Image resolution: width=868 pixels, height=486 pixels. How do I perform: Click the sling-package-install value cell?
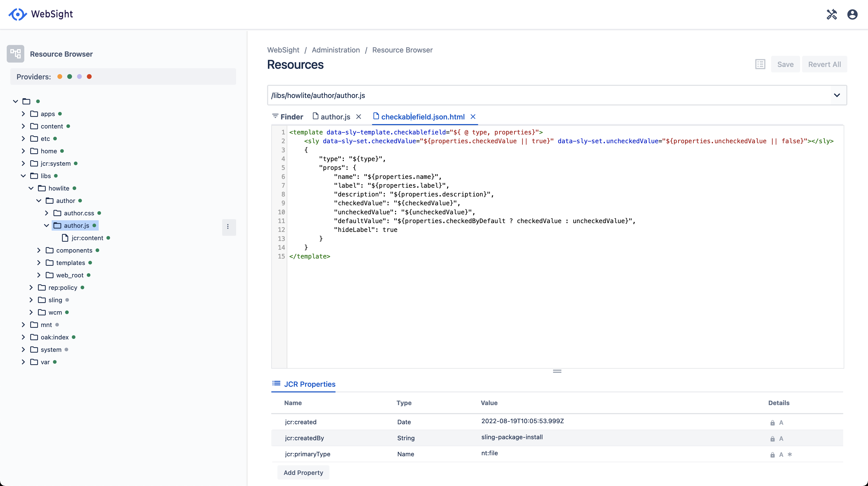pyautogui.click(x=512, y=437)
